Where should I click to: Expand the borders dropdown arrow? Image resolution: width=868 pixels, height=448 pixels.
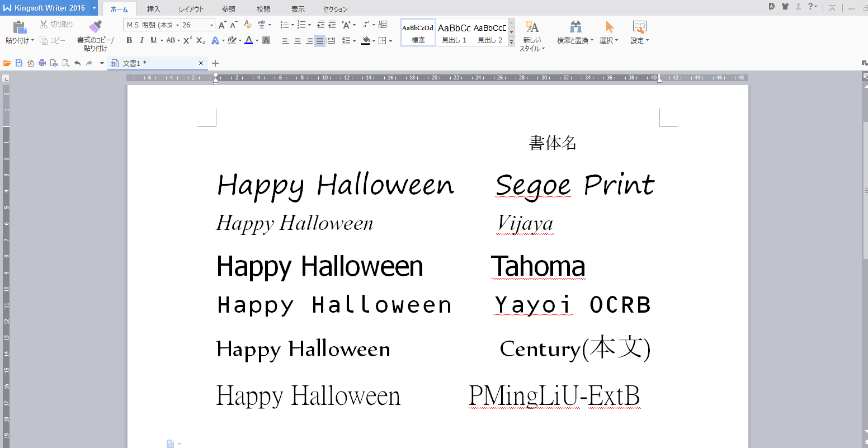click(x=390, y=40)
